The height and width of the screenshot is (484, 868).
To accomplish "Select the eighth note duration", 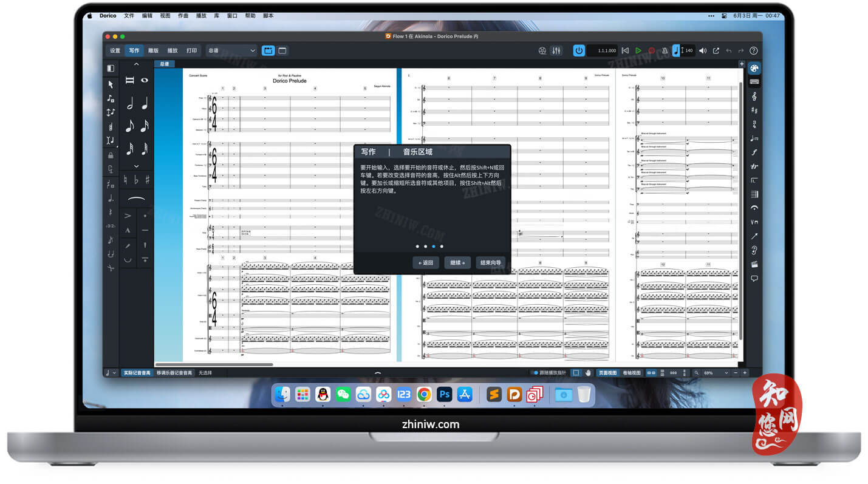I will [129, 126].
